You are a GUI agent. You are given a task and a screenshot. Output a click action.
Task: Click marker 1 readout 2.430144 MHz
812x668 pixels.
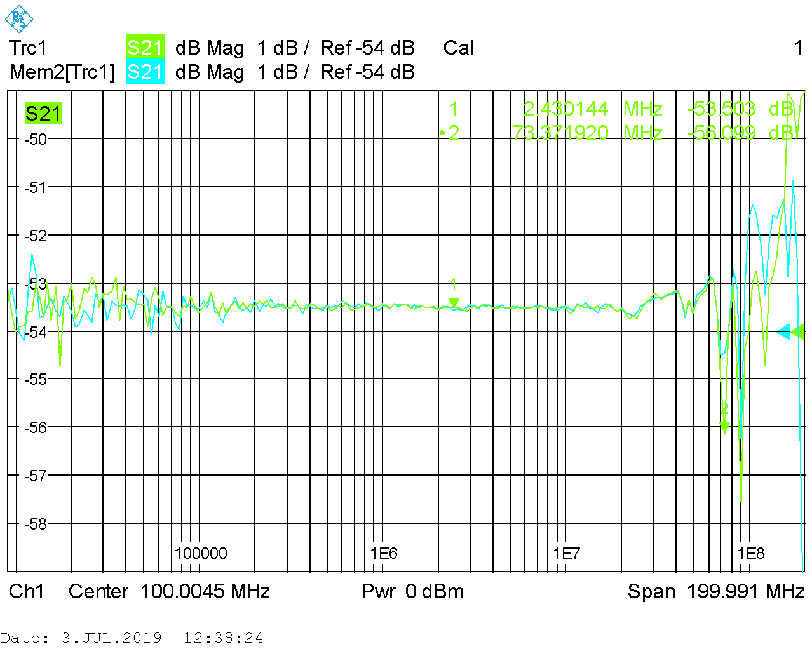pyautogui.click(x=565, y=109)
